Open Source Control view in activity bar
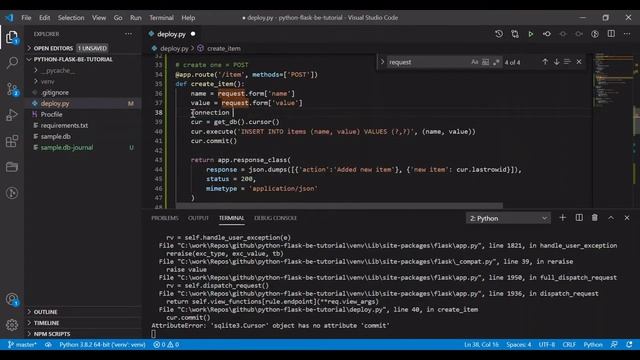The image size is (640, 360). 12,89
